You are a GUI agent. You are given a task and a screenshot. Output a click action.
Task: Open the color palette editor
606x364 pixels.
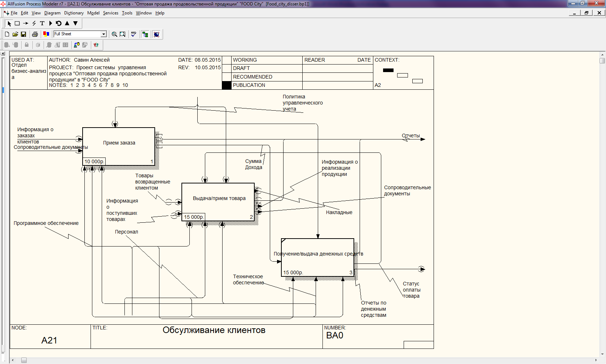tap(46, 34)
